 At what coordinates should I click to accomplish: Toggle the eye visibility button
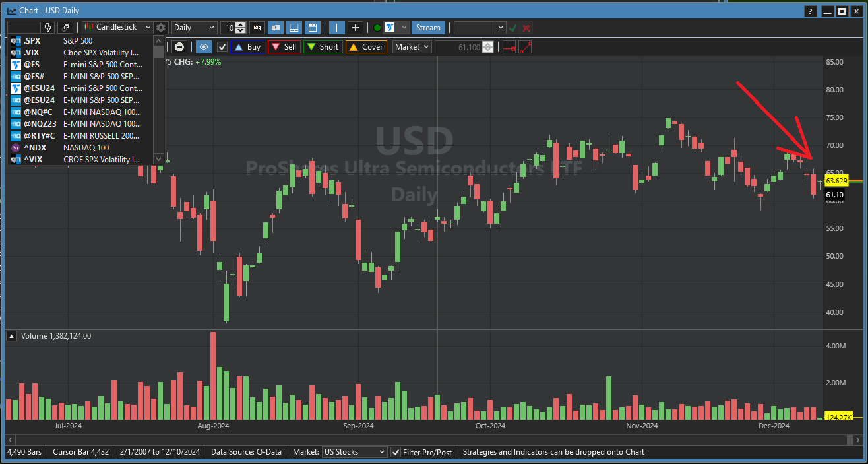coord(204,47)
